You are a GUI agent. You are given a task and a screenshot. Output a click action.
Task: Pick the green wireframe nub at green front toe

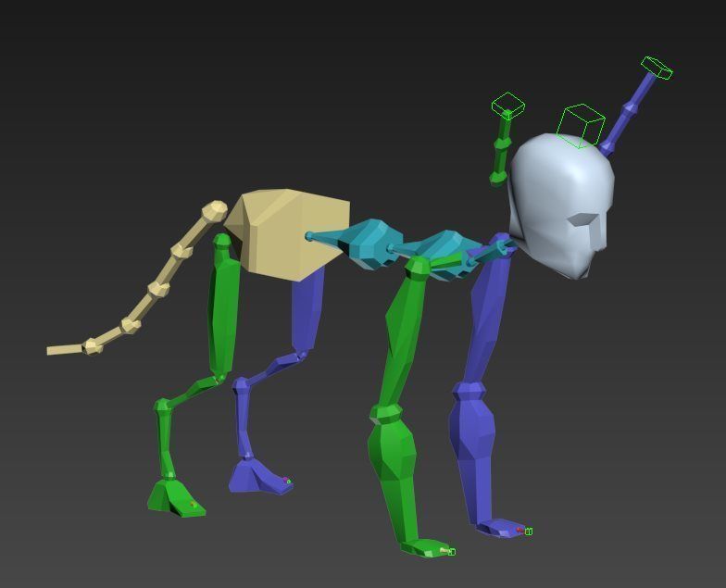tap(452, 552)
